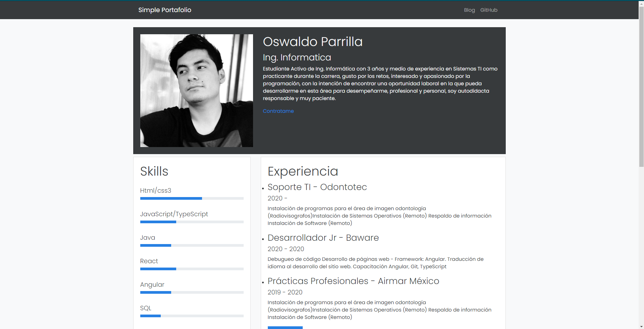Click the Simple Portafolio brand link
Viewport: 644px width, 329px height.
(164, 10)
